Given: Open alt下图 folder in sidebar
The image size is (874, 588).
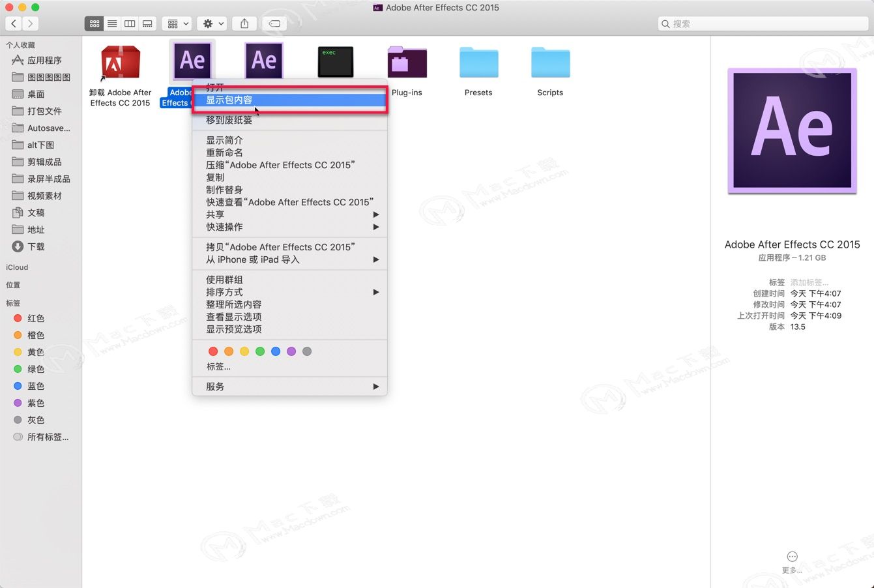Looking at the screenshot, I should [x=41, y=145].
